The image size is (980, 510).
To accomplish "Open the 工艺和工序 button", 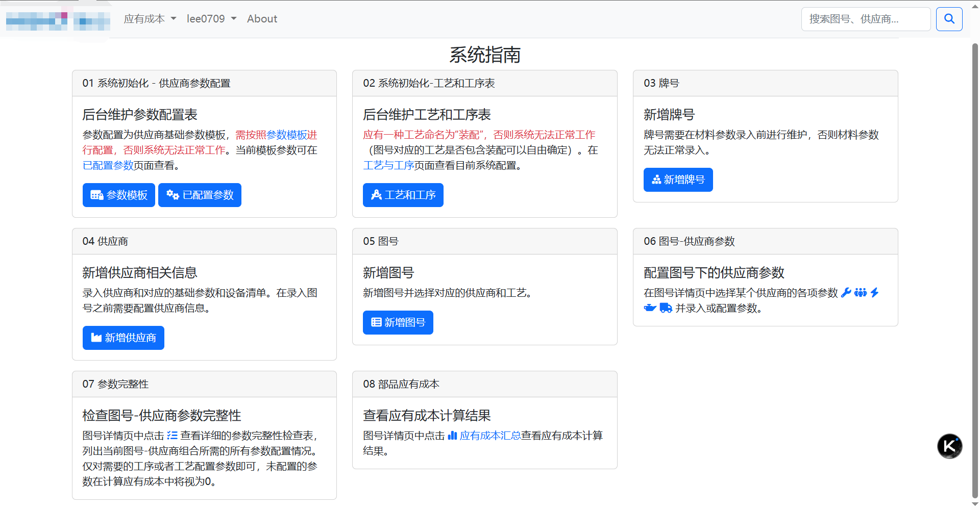I will tap(403, 195).
